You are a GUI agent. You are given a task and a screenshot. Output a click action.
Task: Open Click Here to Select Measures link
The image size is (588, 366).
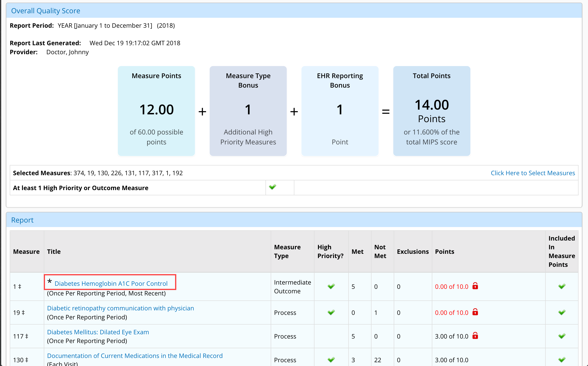[x=533, y=173]
